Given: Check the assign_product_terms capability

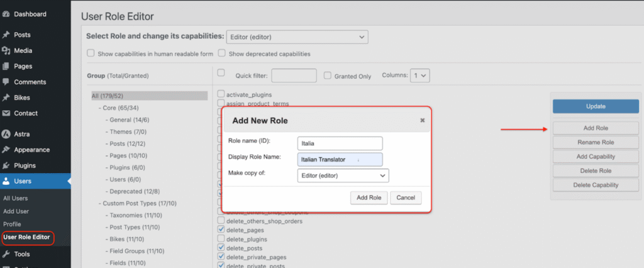Looking at the screenshot, I should coord(221,103).
